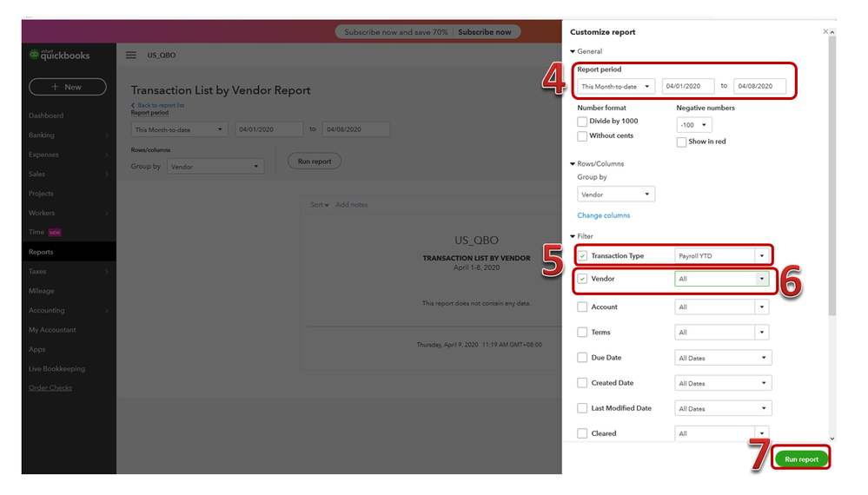Enable the Terms filter checkbox
The width and height of the screenshot is (868, 495).
tap(582, 333)
